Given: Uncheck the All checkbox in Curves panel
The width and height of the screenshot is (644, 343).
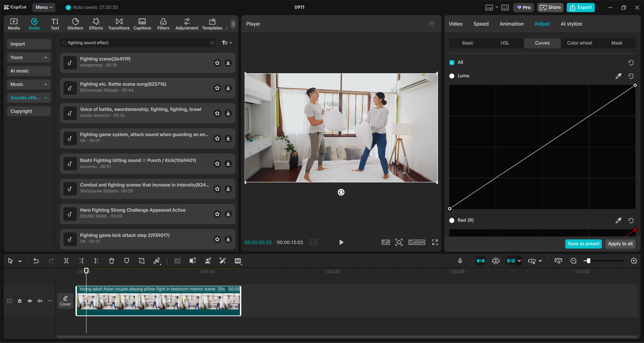Looking at the screenshot, I should 452,62.
